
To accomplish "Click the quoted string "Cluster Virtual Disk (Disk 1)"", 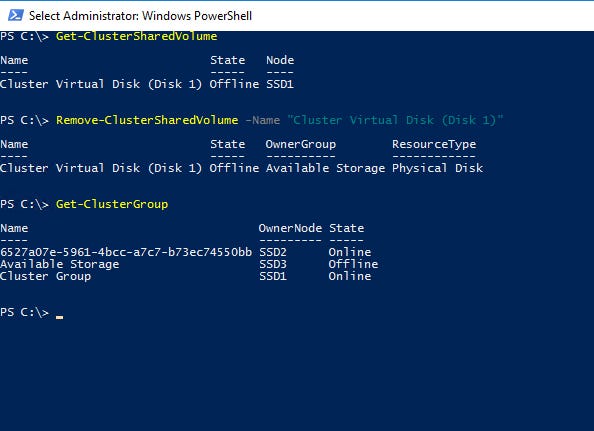I will [x=395, y=120].
